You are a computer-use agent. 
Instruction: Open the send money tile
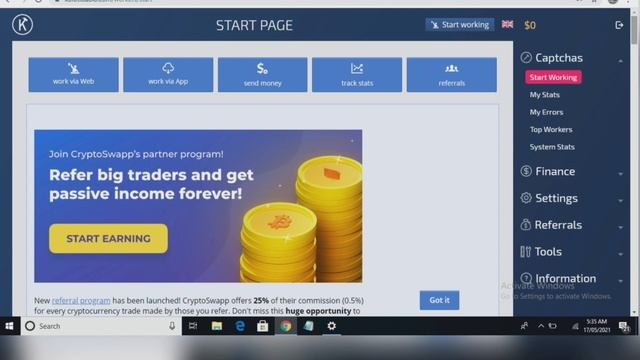point(262,75)
